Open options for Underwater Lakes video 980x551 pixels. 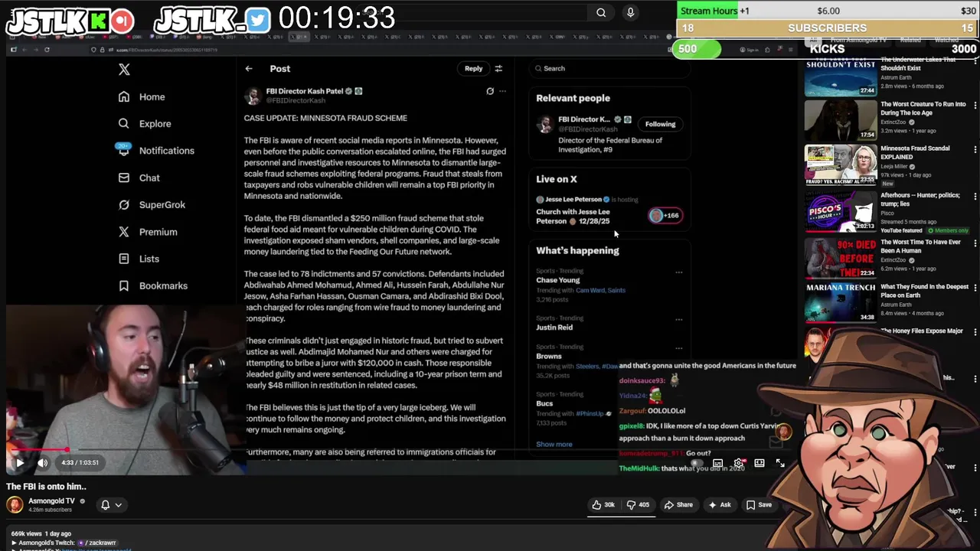[975, 63]
